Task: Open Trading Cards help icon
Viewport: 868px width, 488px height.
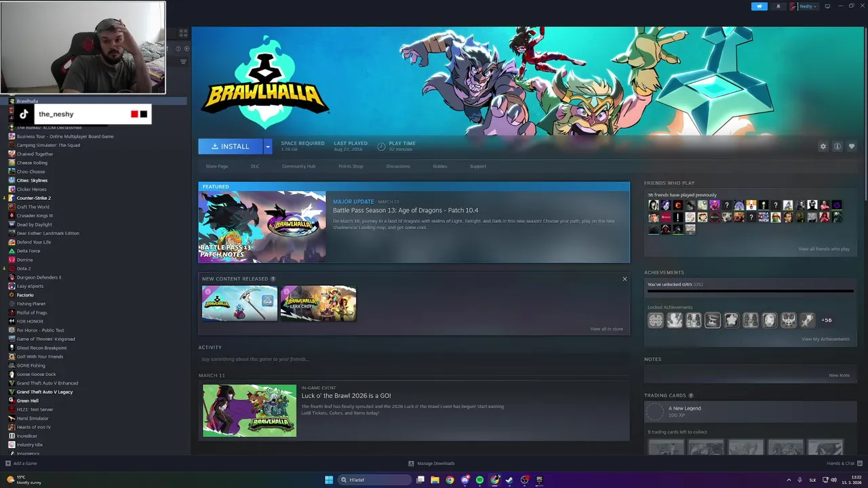Action: coord(691,395)
